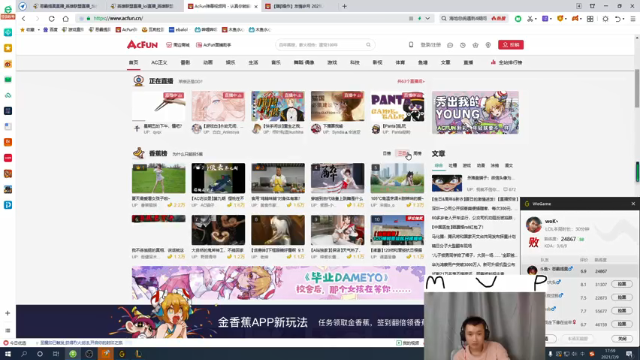Expand the scissors tool dropdown arrow
640x360 pixels.
point(536,19)
